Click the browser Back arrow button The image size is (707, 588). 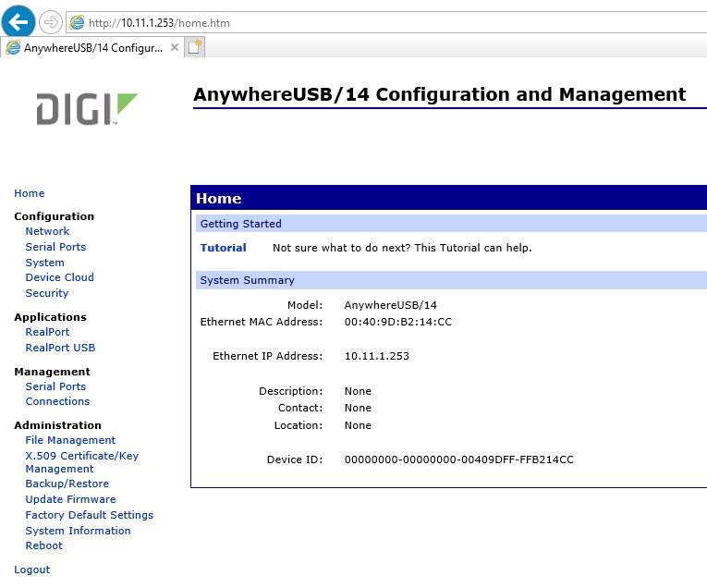[20, 20]
